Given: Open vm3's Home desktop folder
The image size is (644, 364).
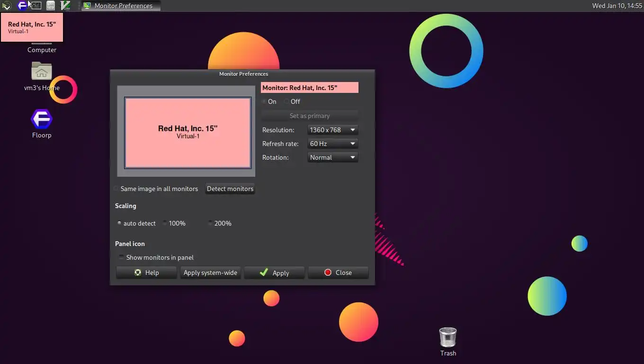Looking at the screenshot, I should (x=42, y=77).
